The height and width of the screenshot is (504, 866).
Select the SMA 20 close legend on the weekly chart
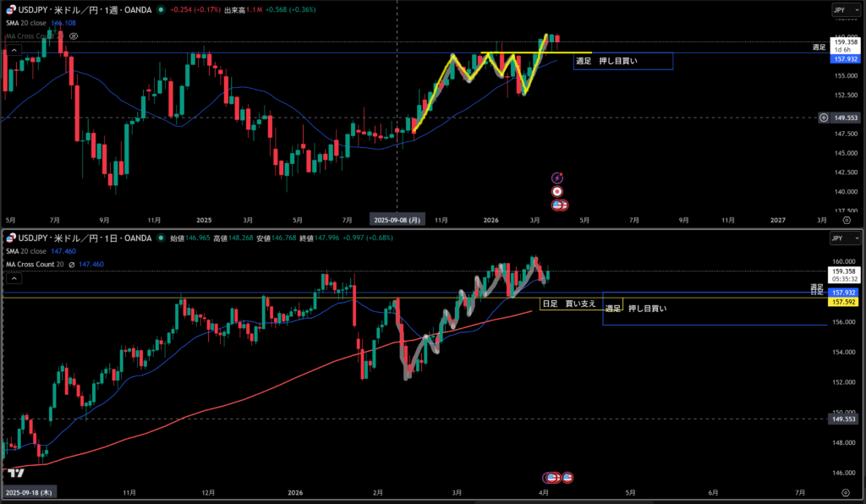(27, 24)
